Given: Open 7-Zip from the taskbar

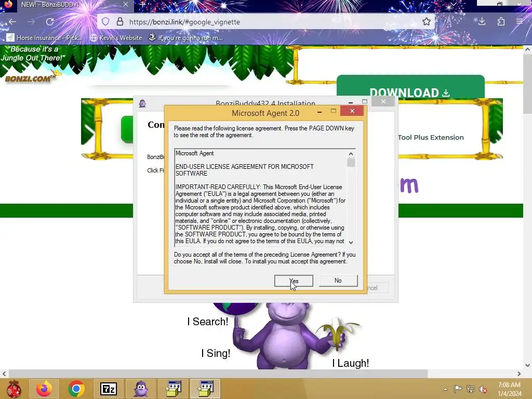Looking at the screenshot, I should point(109,389).
